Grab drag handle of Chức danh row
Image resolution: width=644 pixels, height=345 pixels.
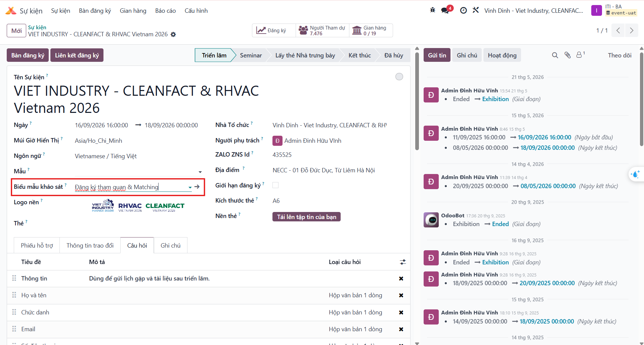click(x=14, y=312)
